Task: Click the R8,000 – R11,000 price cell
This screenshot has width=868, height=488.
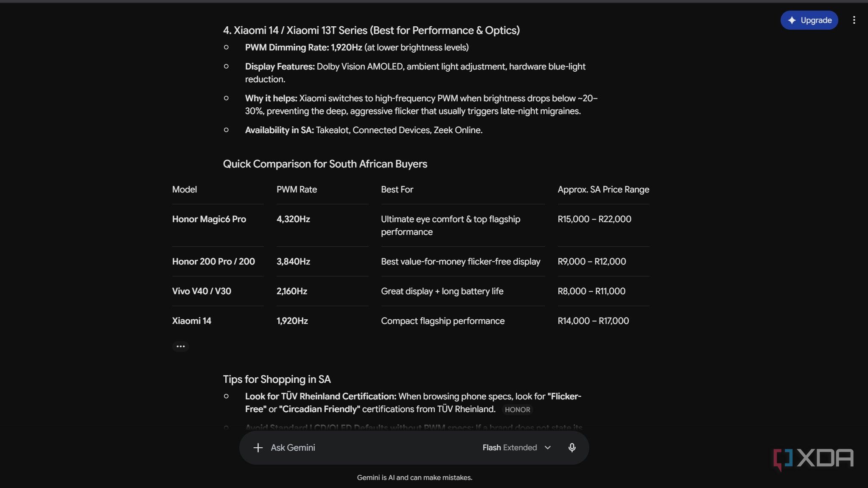Action: point(591,291)
